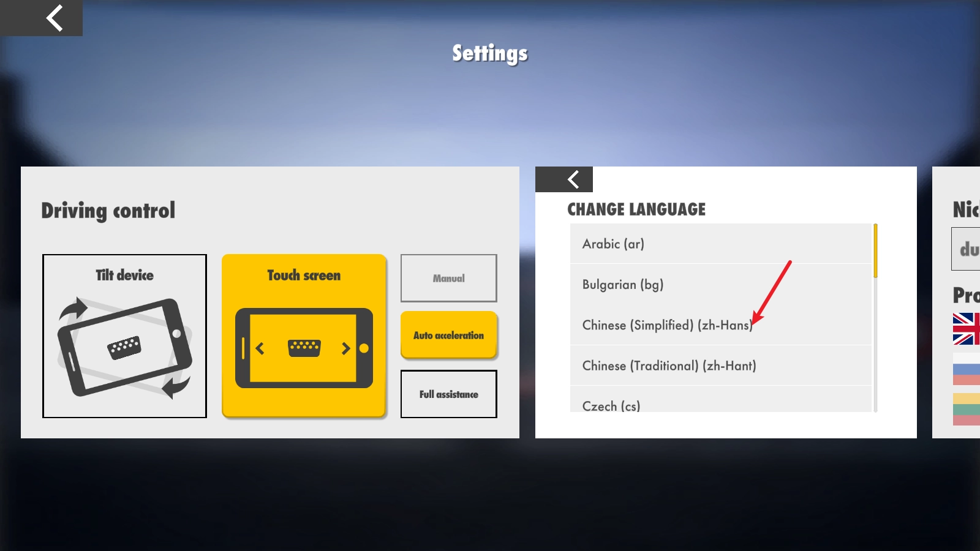The width and height of the screenshot is (980, 551).
Task: Turn on Full assistance mode
Action: pos(448,394)
